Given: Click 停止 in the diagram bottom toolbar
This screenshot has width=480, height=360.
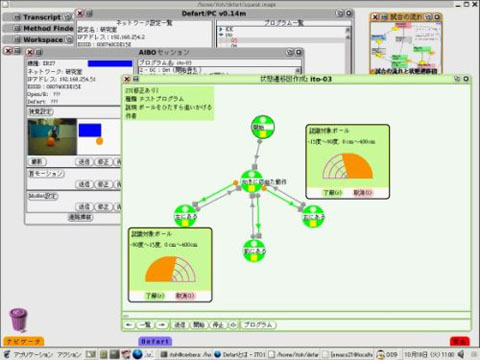Looking at the screenshot, I should pos(218,325).
